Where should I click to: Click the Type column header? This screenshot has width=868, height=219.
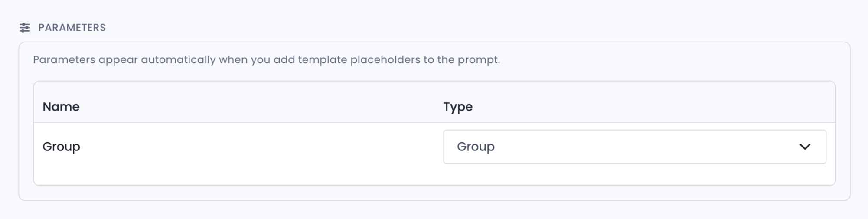point(458,107)
